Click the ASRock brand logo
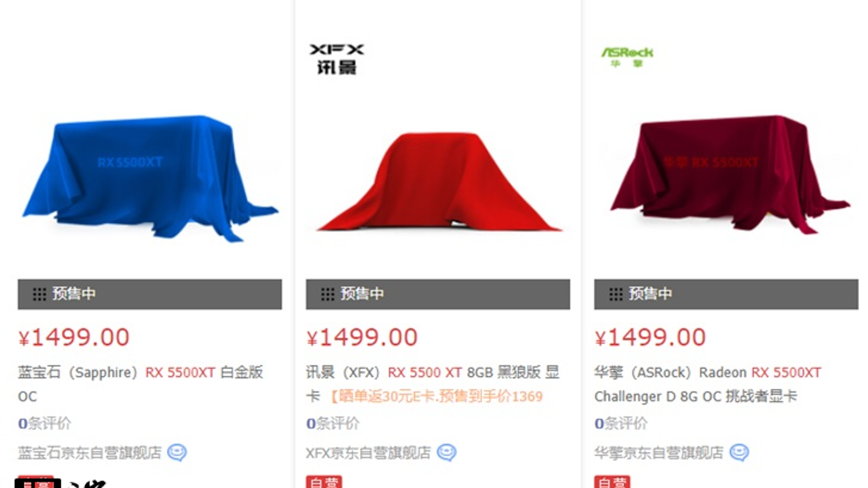868x488 pixels. (627, 56)
